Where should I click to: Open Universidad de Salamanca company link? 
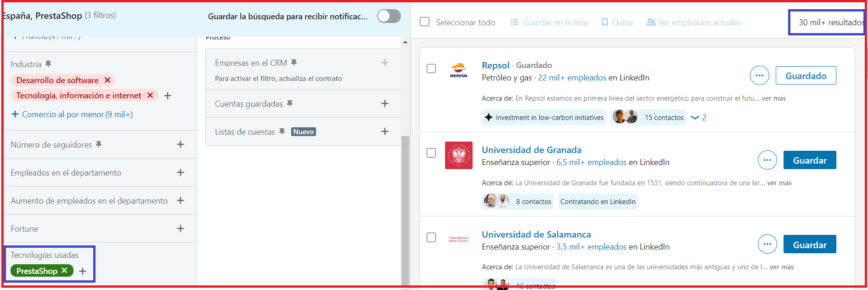pos(536,234)
